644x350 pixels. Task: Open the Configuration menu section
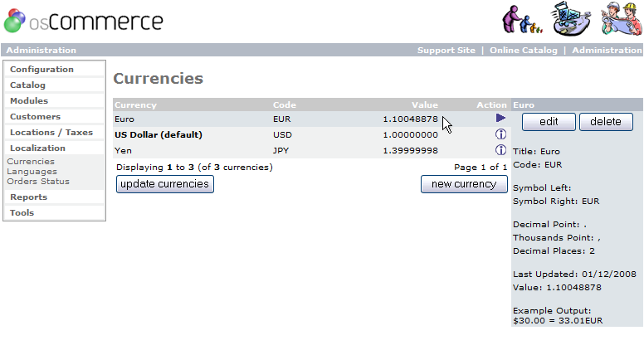tap(41, 70)
